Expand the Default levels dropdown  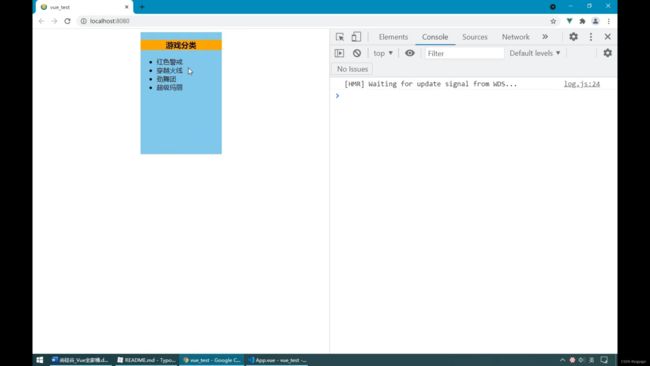click(x=534, y=53)
